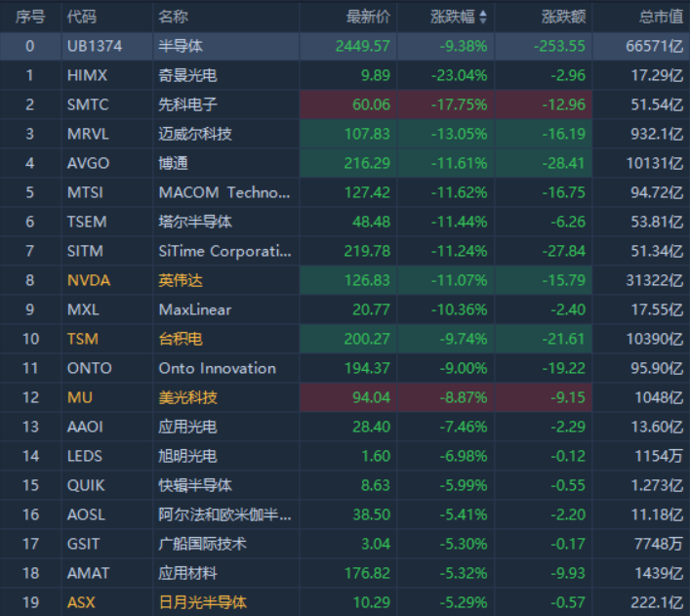Click LEDS market cap 1154万

[659, 456]
